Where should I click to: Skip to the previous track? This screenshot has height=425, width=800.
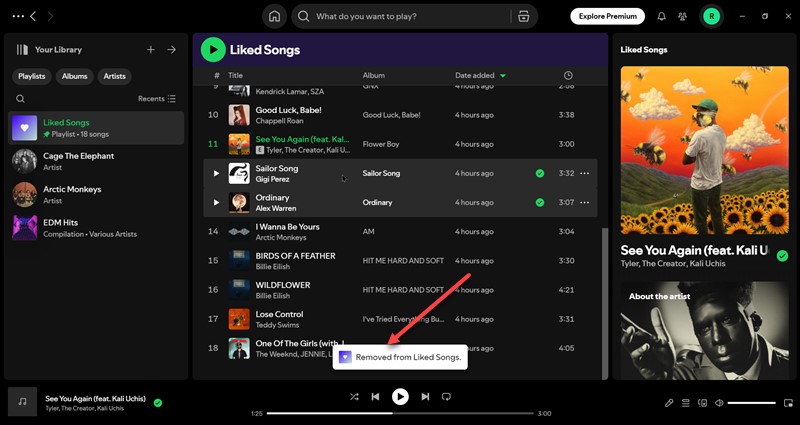tap(376, 396)
